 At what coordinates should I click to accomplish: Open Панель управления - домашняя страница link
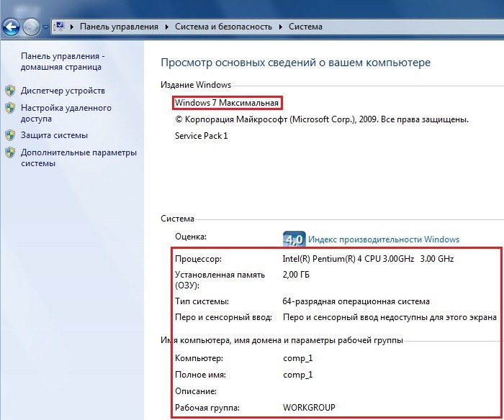(63, 61)
